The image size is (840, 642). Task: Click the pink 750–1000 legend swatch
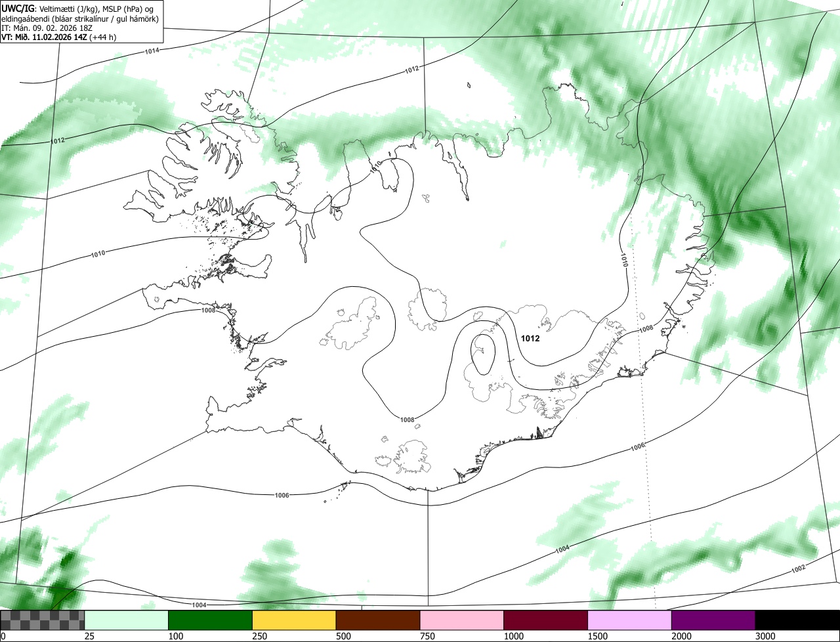(x=462, y=620)
